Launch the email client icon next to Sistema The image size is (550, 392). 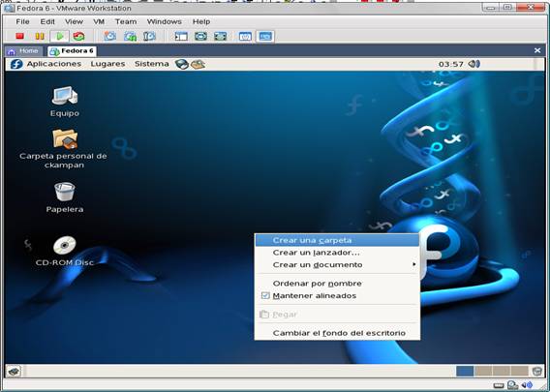199,64
